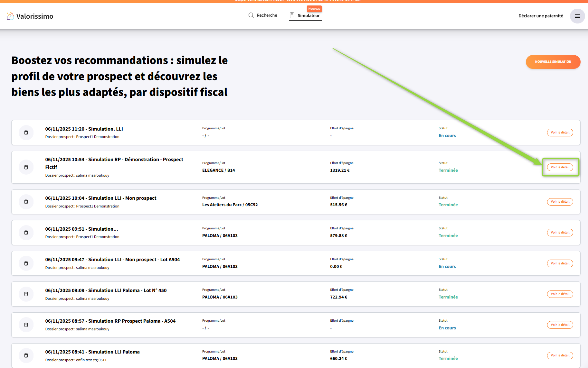The height and width of the screenshot is (368, 588).
Task: View detail of highlighted ELEGANCE / B14 simulation
Action: 560,167
